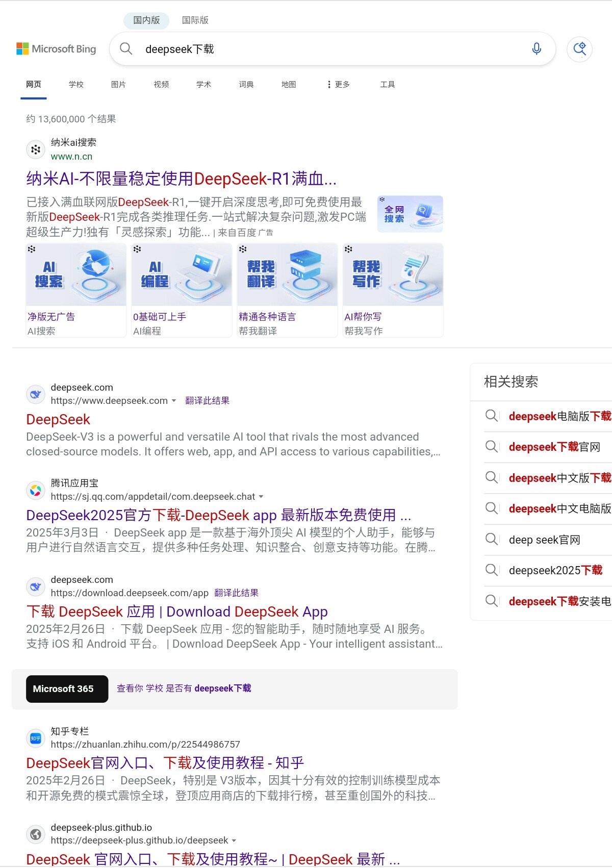Click the magnifier icon in search box
612x868 pixels.
tap(126, 49)
